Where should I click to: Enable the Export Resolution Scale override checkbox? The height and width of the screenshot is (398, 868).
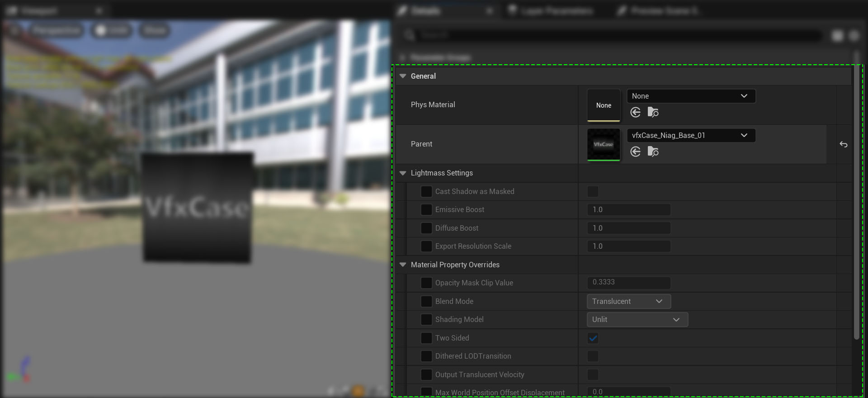click(426, 246)
